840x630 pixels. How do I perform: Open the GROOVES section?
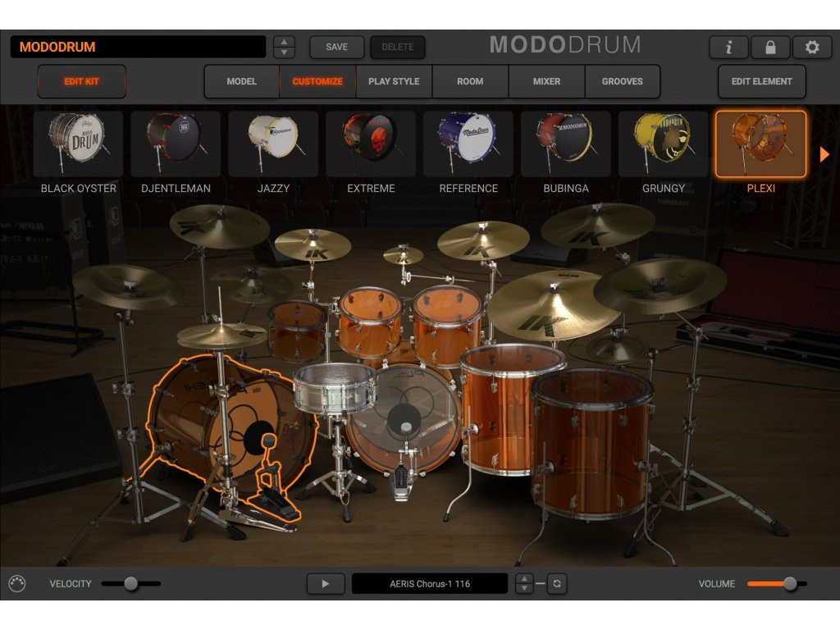(623, 81)
